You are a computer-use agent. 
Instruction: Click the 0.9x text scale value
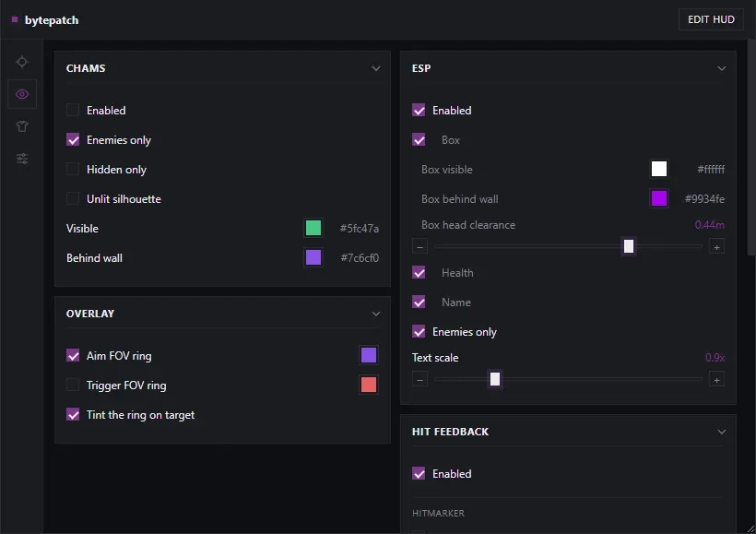[715, 358]
